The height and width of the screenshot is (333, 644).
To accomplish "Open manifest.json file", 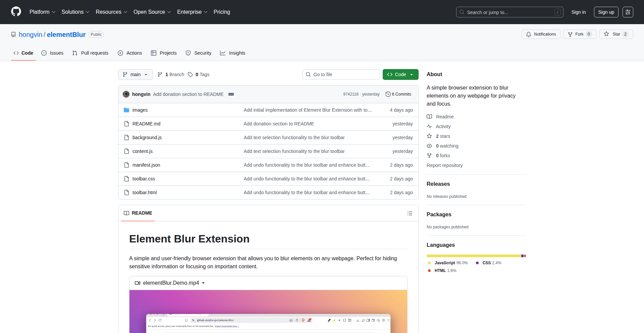I will point(146,165).
